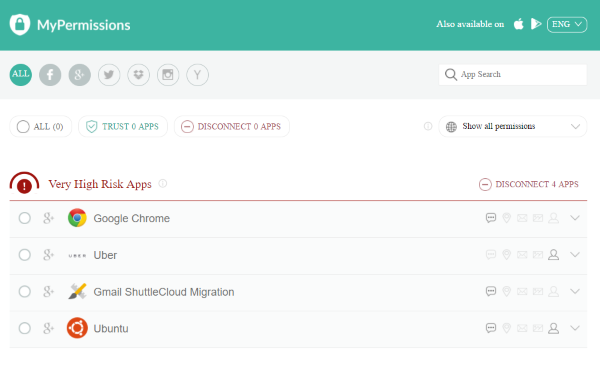Filter apps by Facebook
Image resolution: width=600 pixels, height=365 pixels.
[50, 75]
